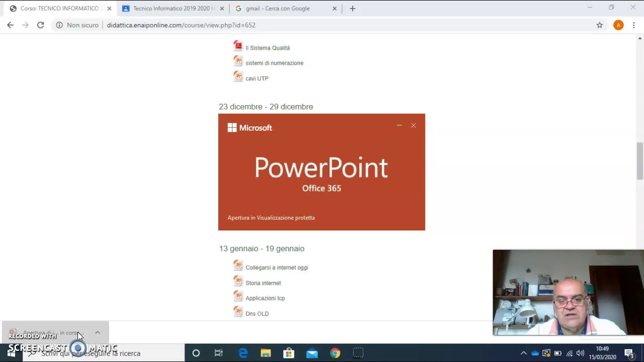644x362 pixels.
Task: Close the Tecnico Informatico 2019 2020 tab
Action: click(x=222, y=9)
